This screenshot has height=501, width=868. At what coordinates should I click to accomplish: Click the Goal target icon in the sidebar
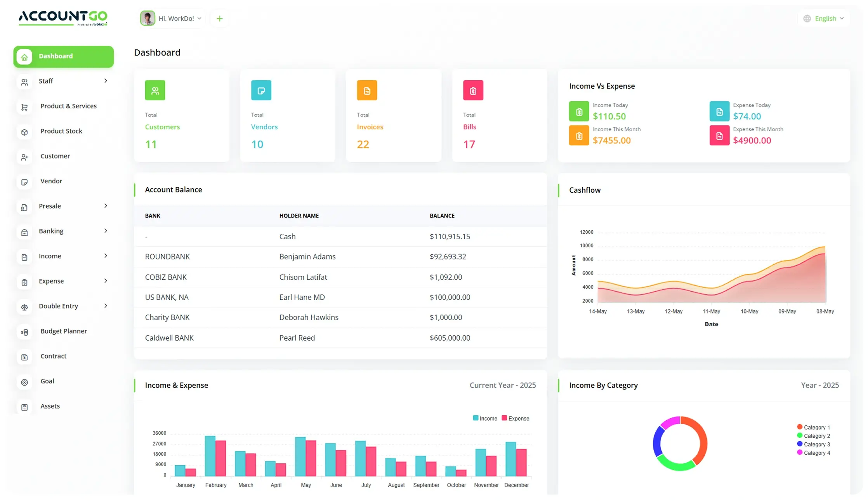(x=24, y=382)
